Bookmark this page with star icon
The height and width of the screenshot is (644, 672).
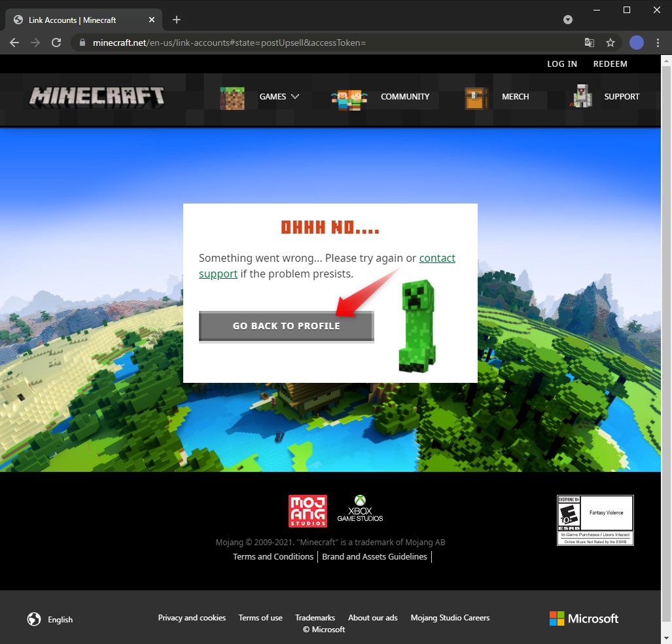610,43
